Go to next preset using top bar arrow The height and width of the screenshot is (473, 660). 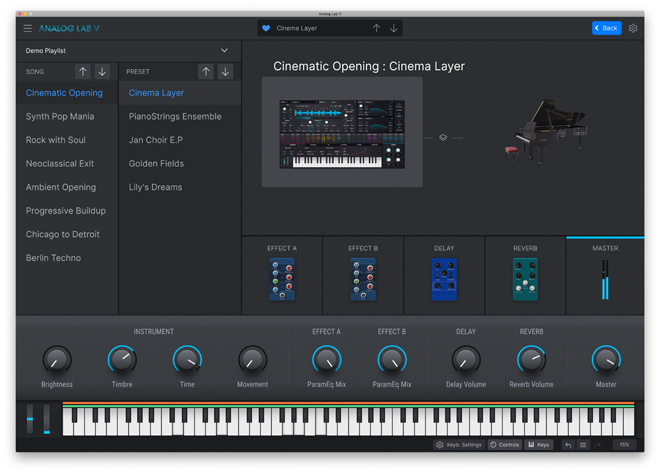pyautogui.click(x=394, y=28)
